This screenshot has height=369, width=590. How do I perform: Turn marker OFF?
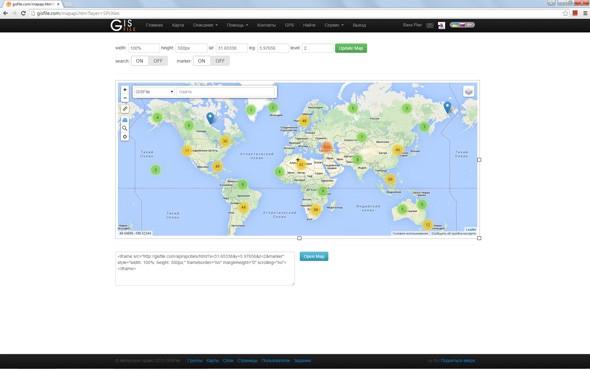(220, 61)
